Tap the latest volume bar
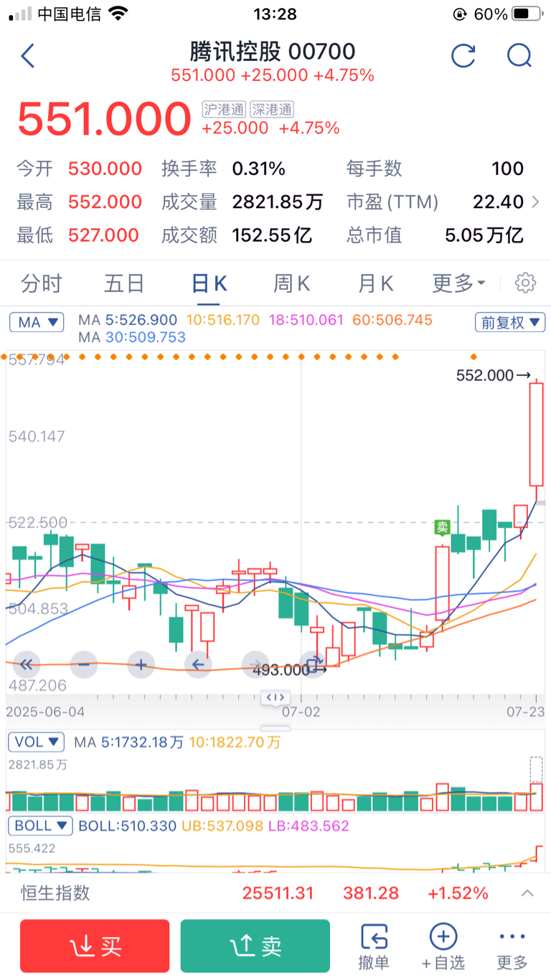 (x=536, y=797)
